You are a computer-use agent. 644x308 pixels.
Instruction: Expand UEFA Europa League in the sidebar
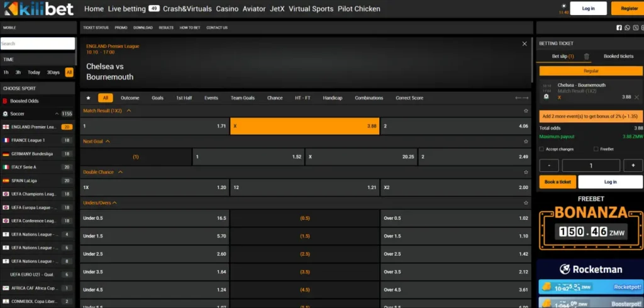click(x=38, y=208)
